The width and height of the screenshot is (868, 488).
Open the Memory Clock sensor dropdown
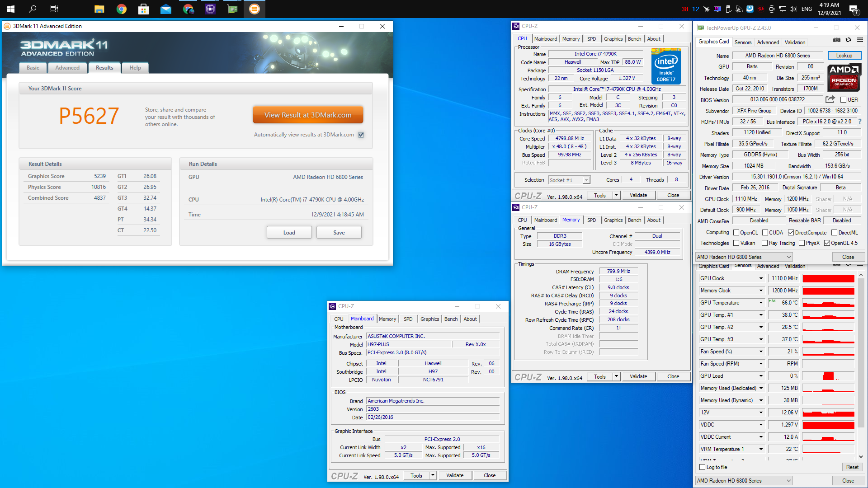[761, 291]
